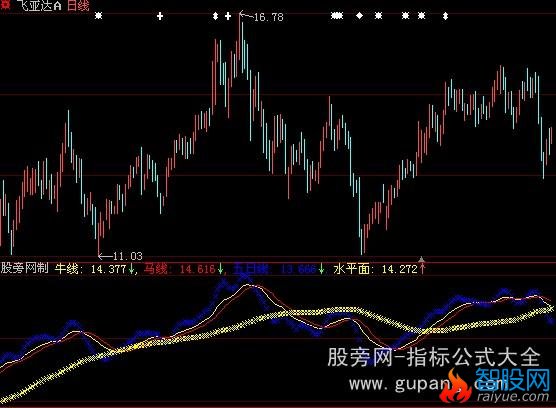Click the single diamond event marker
Viewport: 556px width, 408px height.
(360, 16)
